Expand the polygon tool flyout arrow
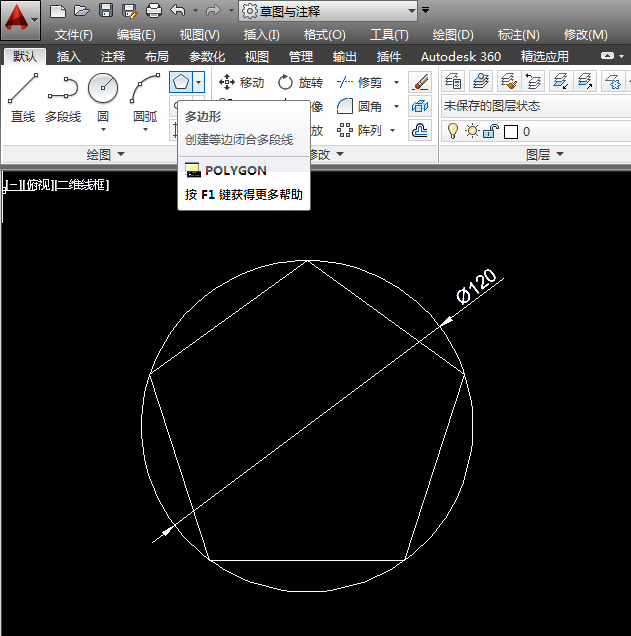The image size is (631, 636). 198,82
